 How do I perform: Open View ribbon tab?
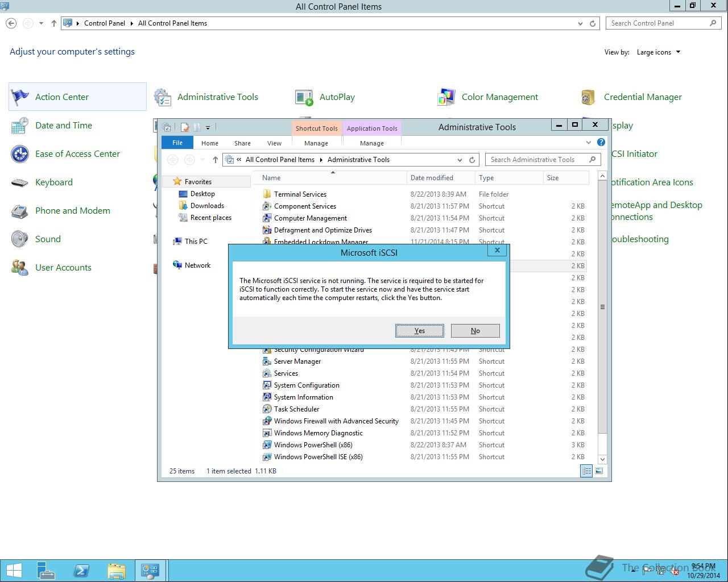(x=274, y=143)
